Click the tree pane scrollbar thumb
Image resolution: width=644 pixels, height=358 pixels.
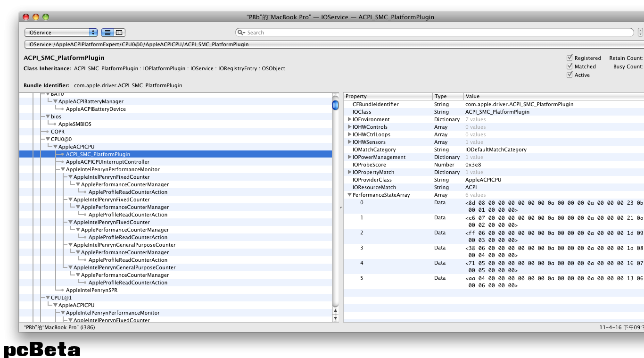tap(335, 104)
